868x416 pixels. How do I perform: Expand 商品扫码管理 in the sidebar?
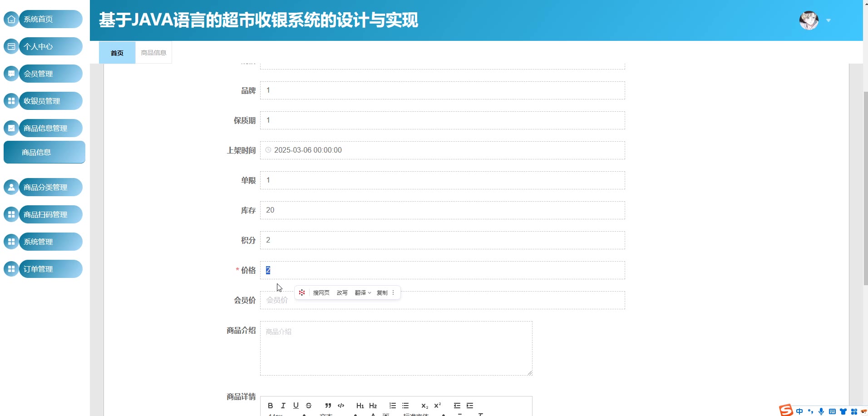click(50, 214)
